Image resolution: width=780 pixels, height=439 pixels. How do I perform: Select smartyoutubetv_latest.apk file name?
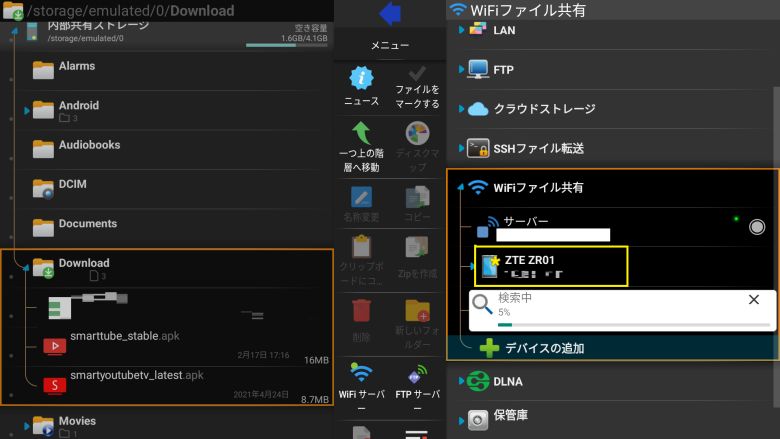pos(137,375)
